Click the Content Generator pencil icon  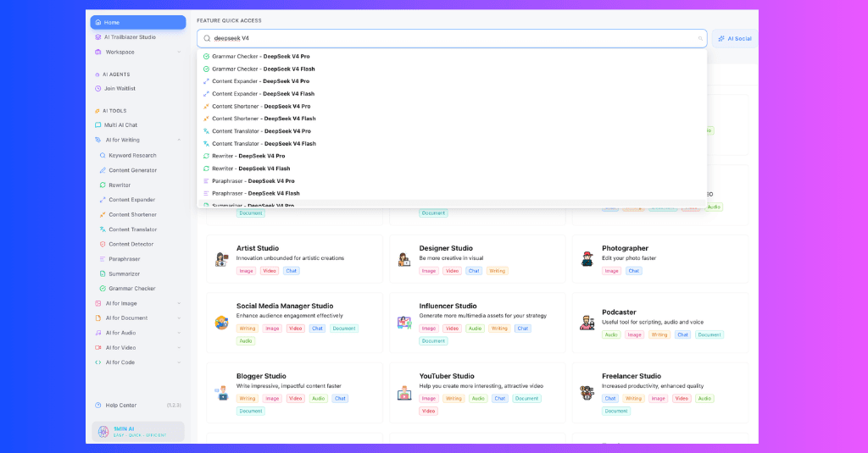tap(103, 170)
